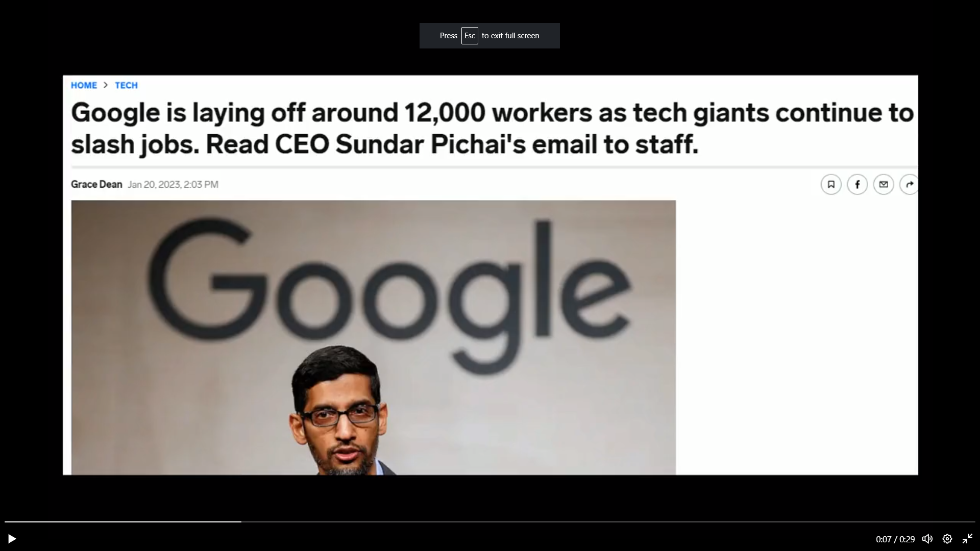Seek the video progress bar to middle
The image size is (980, 551).
pyautogui.click(x=490, y=521)
